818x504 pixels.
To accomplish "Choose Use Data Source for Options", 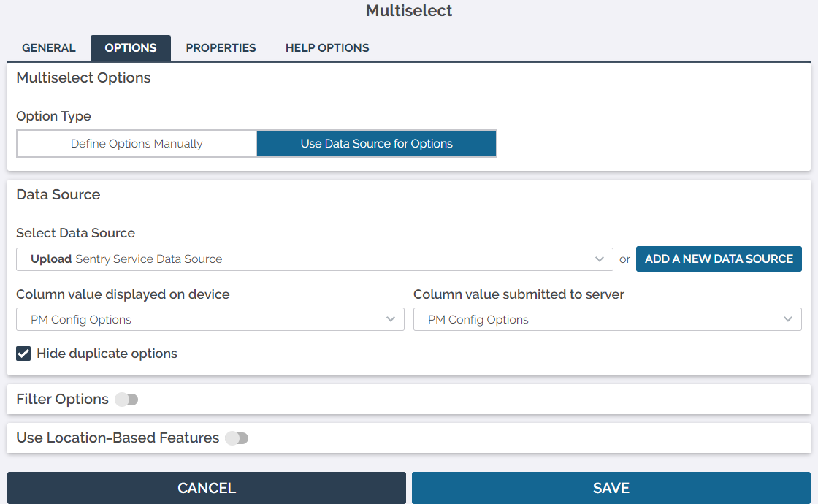I will (x=377, y=143).
